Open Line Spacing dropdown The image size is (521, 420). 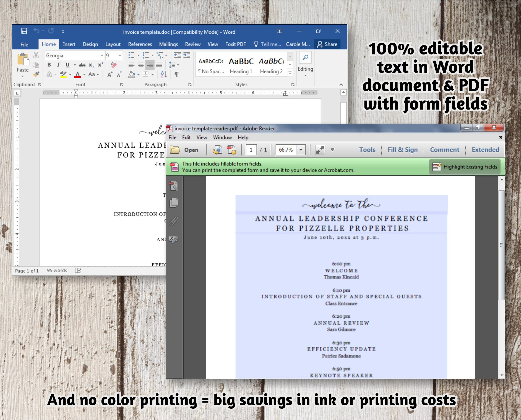coord(174,65)
